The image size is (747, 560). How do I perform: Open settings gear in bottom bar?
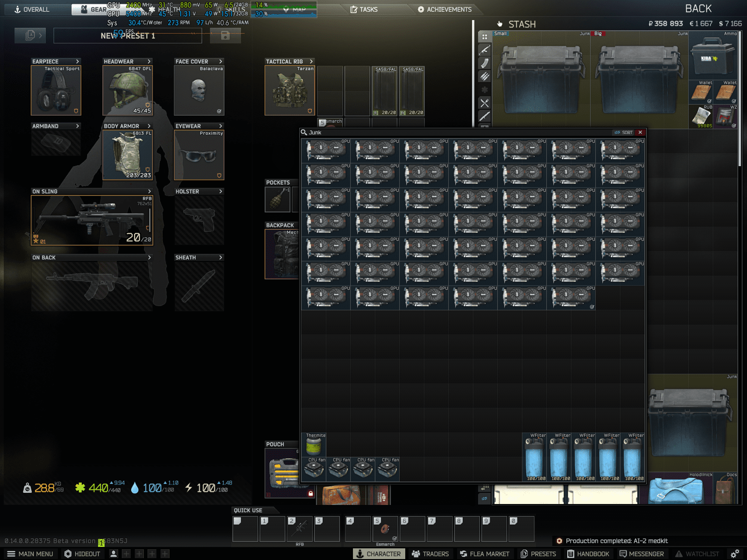pyautogui.click(x=734, y=554)
